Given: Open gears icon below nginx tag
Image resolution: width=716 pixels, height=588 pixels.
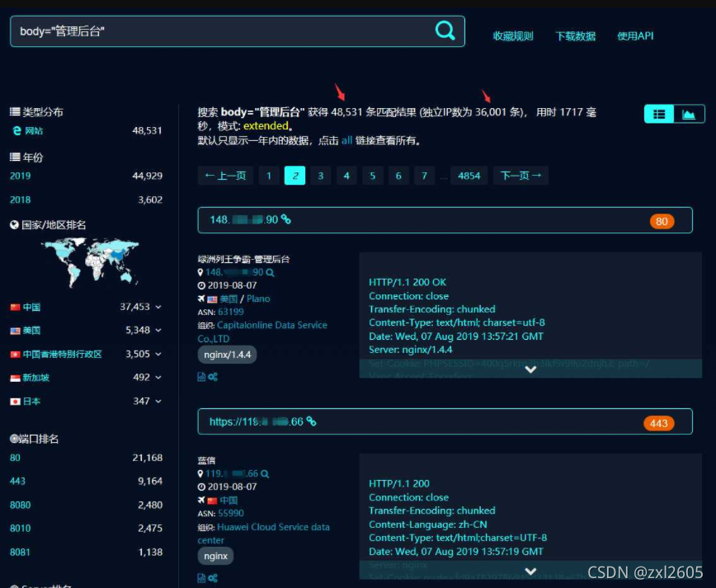Looking at the screenshot, I should click(x=213, y=578).
